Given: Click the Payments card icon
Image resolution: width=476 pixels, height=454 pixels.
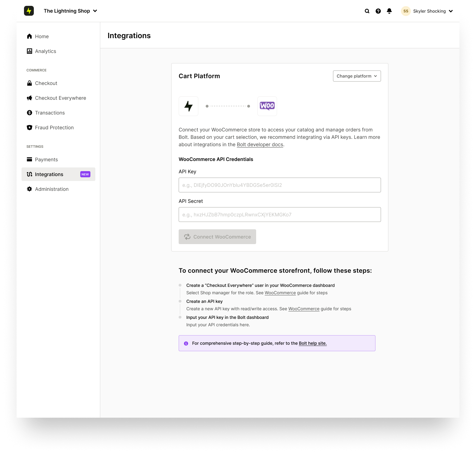Looking at the screenshot, I should click(30, 159).
